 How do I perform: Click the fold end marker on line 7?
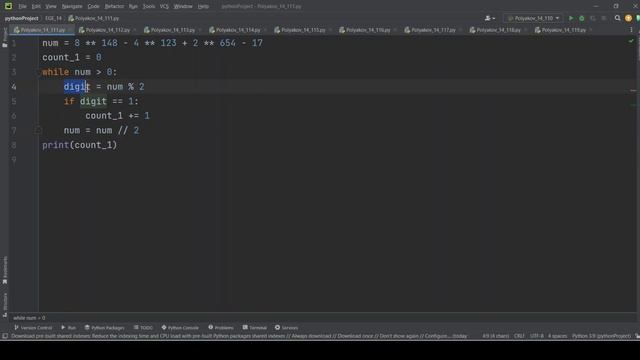38,130
